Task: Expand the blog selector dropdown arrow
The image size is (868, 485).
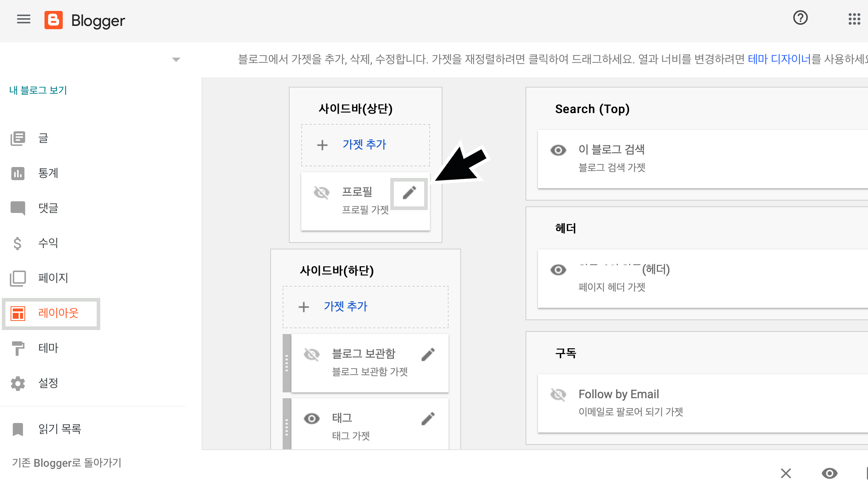Action: [176, 59]
